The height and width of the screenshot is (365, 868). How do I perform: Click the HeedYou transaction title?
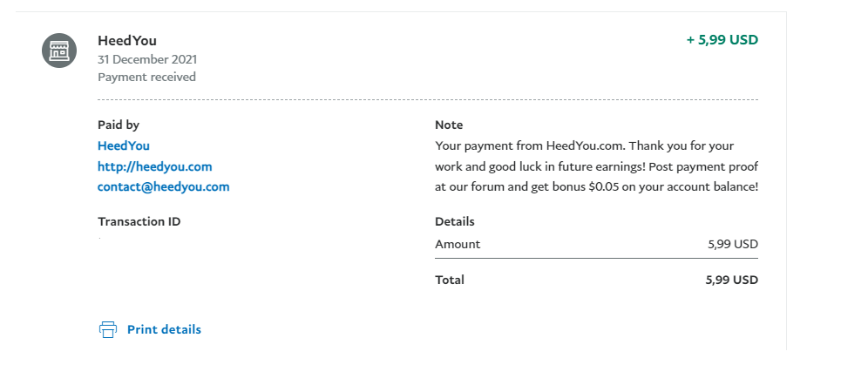(x=126, y=40)
